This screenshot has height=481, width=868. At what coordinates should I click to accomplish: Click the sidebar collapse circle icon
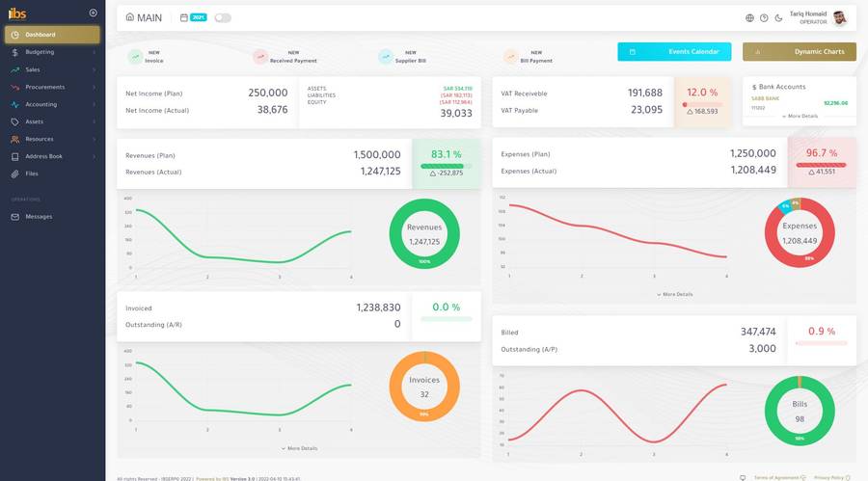[93, 13]
